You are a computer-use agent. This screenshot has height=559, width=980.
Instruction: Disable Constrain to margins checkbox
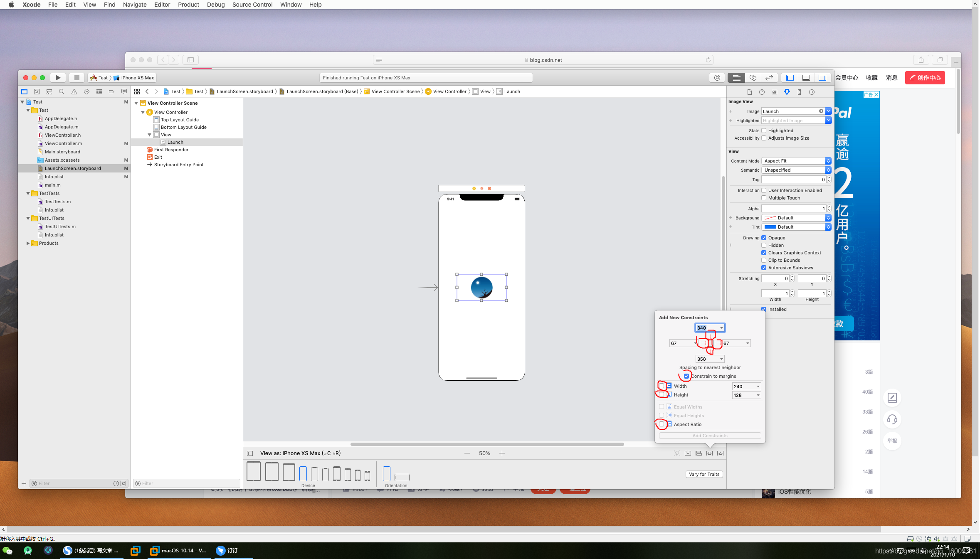(x=686, y=376)
